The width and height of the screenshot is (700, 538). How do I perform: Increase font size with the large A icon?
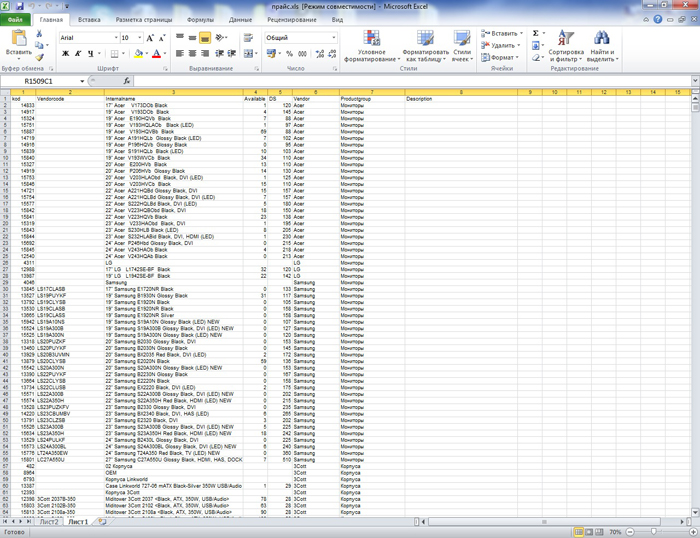(x=150, y=38)
